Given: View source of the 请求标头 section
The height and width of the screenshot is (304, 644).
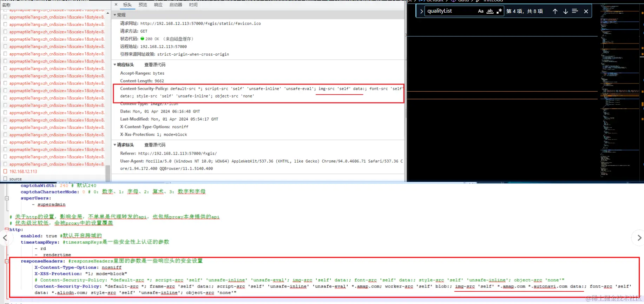Looking at the screenshot, I should [x=155, y=145].
